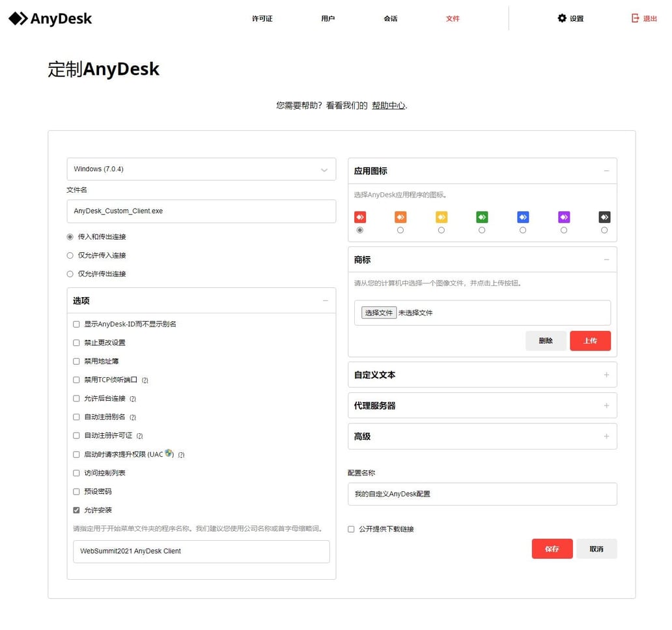Click help icon next to 允许后台连接
This screenshot has height=630, width=672.
pos(133,399)
